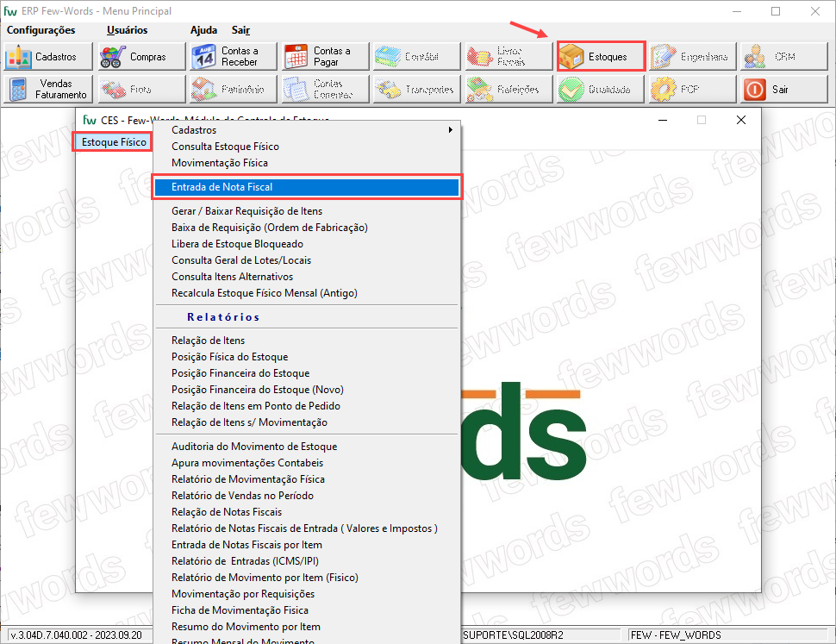
Task: Open the Relação de Itens report
Action: (x=307, y=341)
